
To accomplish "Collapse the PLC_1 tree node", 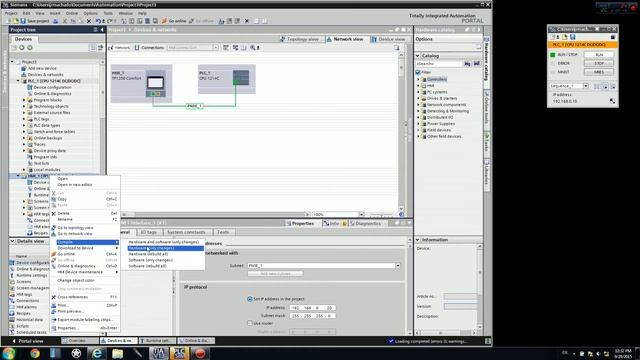I will (x=18, y=81).
